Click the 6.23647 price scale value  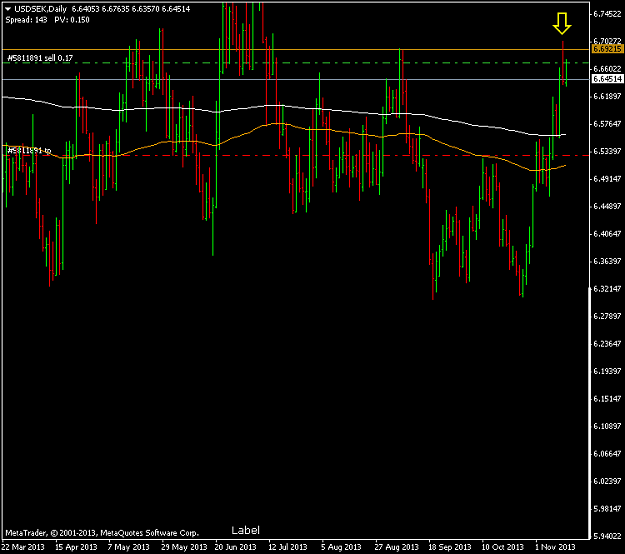click(607, 344)
